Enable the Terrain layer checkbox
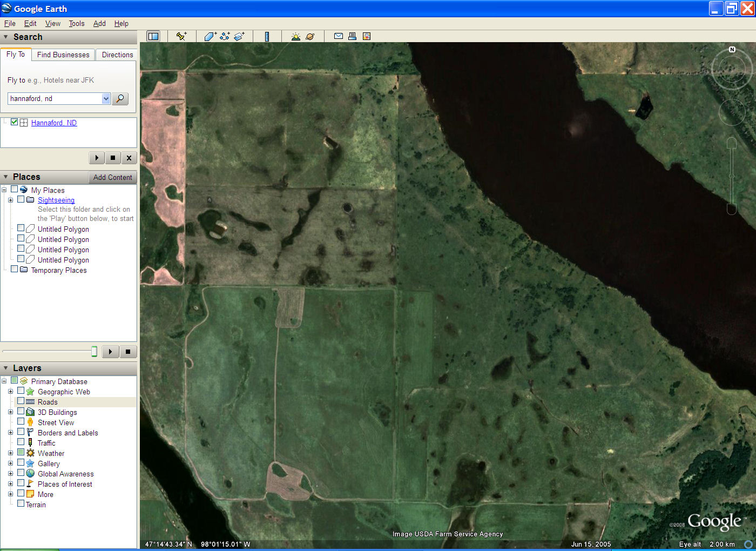The image size is (756, 551). point(21,503)
